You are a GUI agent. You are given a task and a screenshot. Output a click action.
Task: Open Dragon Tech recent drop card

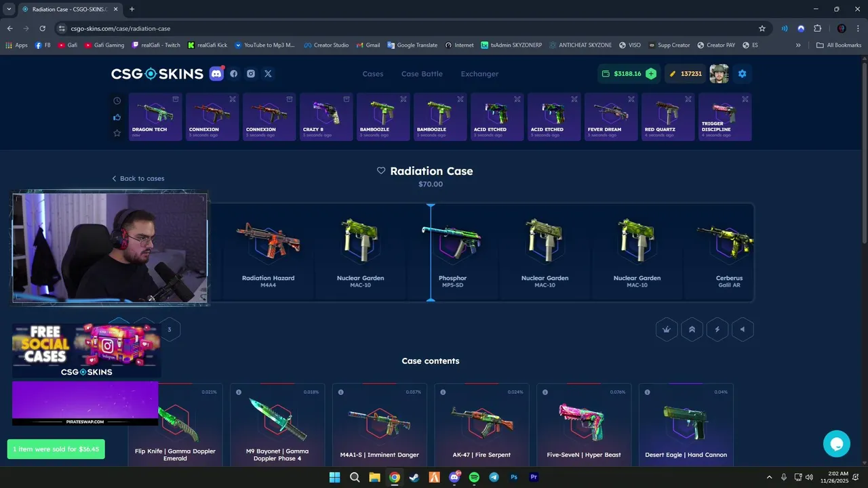(x=155, y=117)
